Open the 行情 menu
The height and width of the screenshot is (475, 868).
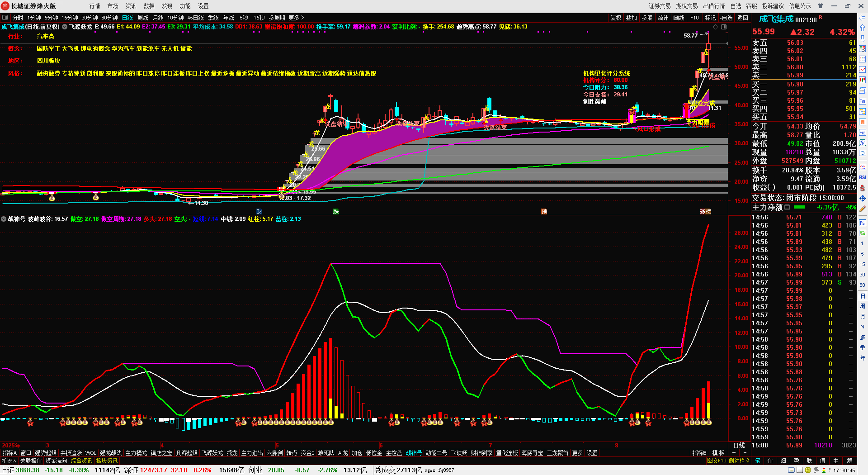point(95,6)
